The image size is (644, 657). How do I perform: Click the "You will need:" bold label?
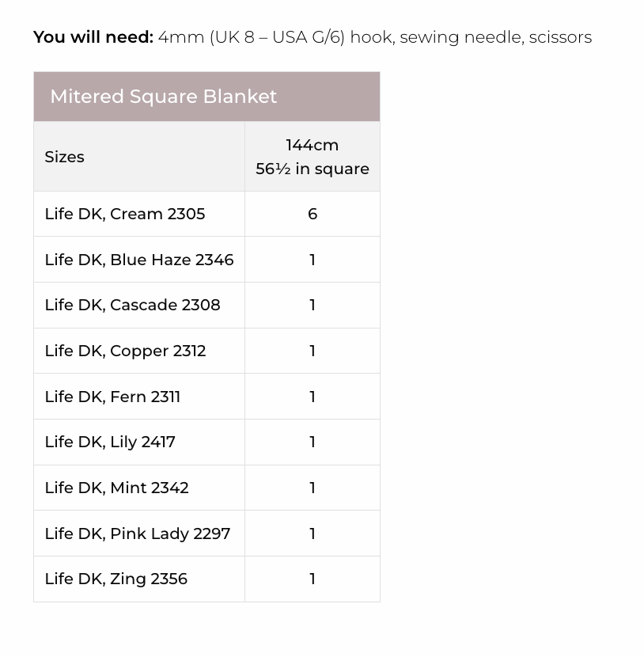93,37
